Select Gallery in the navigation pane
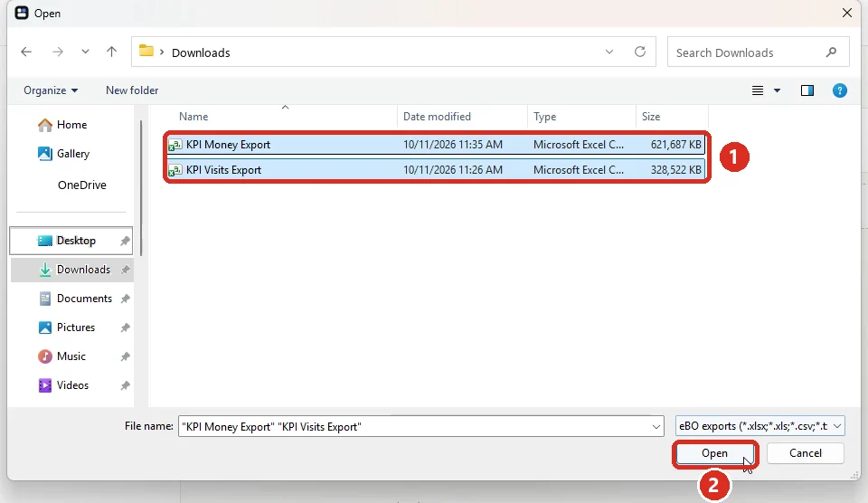This screenshot has width=868, height=503. tap(63, 154)
